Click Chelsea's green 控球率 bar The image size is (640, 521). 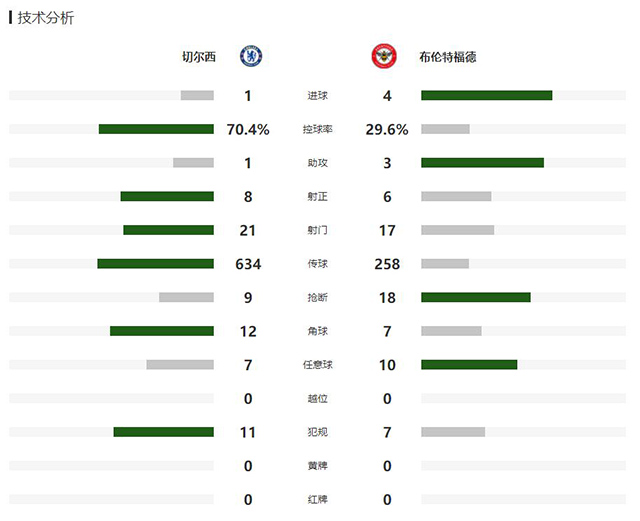click(x=156, y=129)
